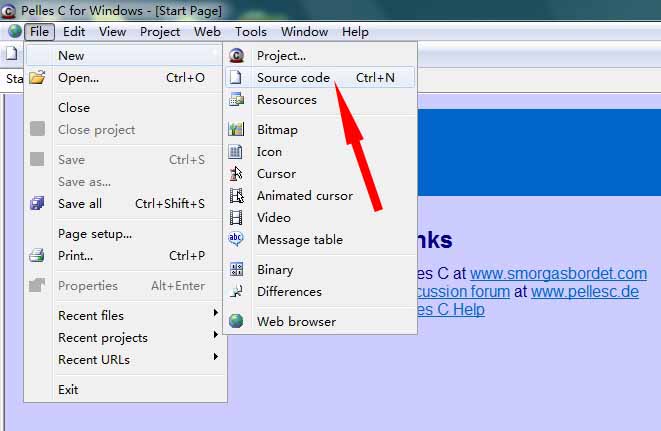Select Bitmap in New submenu
661x431 pixels.
tap(320, 129)
